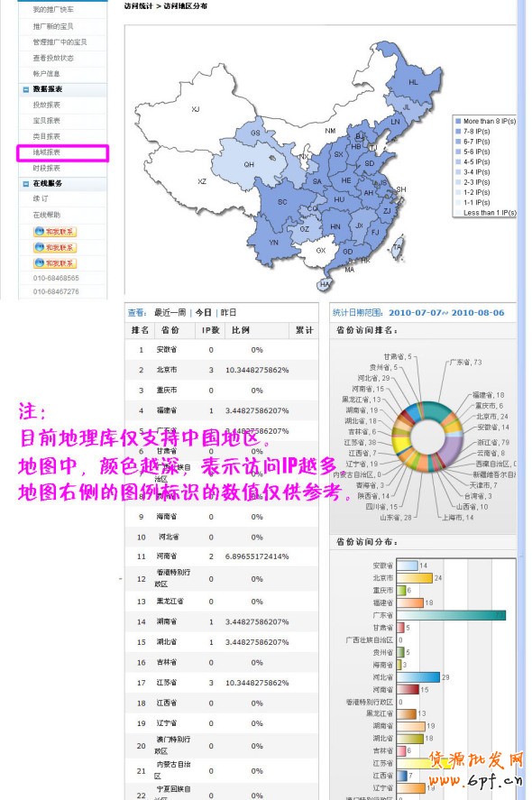532x800 pixels.
Task: Switch table view to 昨日
Action: (x=228, y=312)
